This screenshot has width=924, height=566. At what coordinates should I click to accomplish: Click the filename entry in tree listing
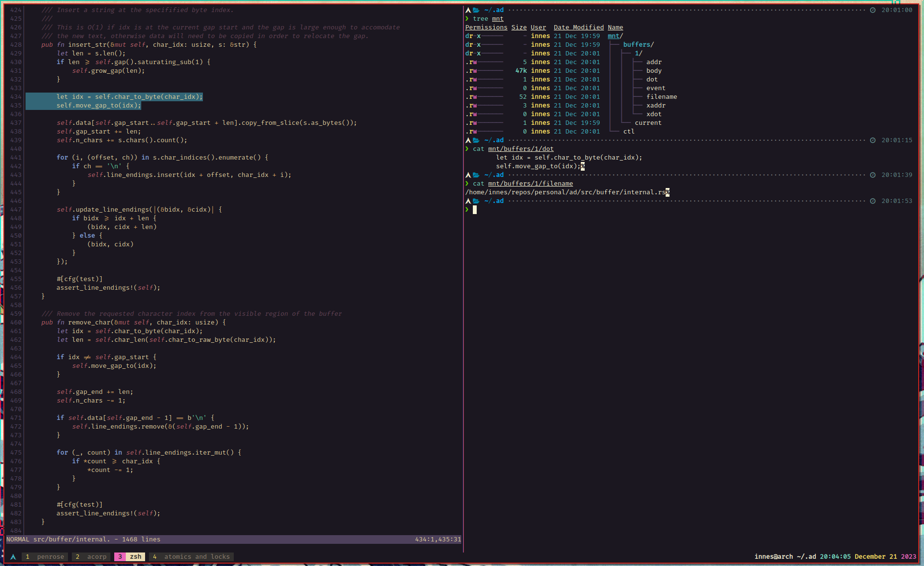click(661, 97)
